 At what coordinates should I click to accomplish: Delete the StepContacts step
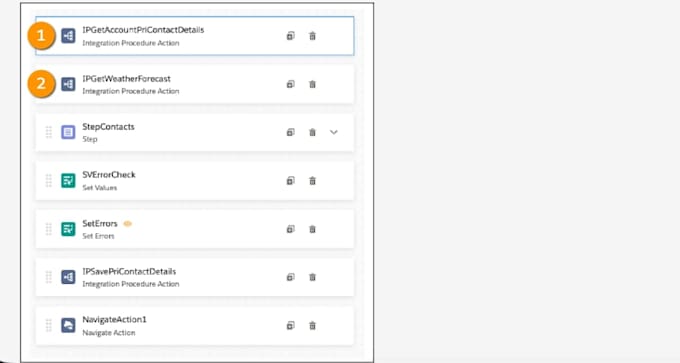(312, 132)
